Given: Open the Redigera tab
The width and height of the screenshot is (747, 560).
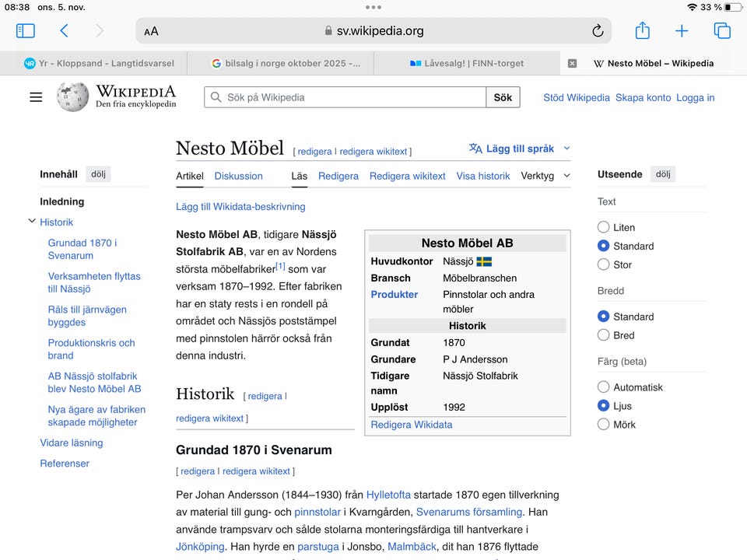Looking at the screenshot, I should [338, 176].
